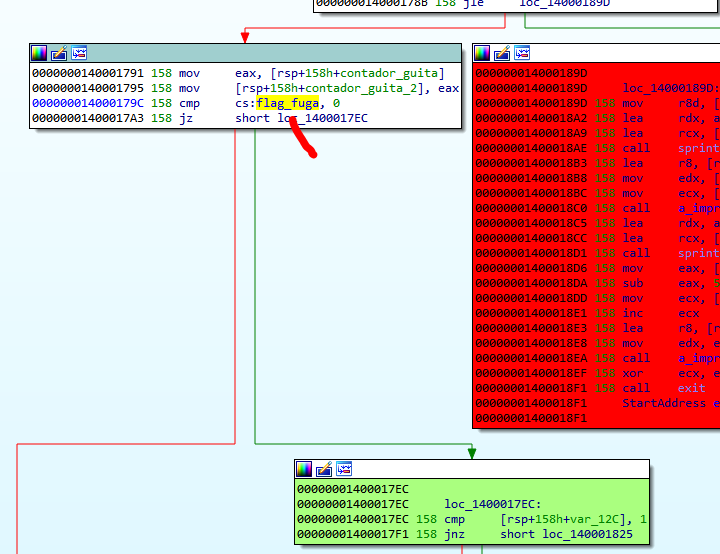Select address 000000014000179C of cmp line
This screenshot has width=720, height=554.
[x=88, y=103]
